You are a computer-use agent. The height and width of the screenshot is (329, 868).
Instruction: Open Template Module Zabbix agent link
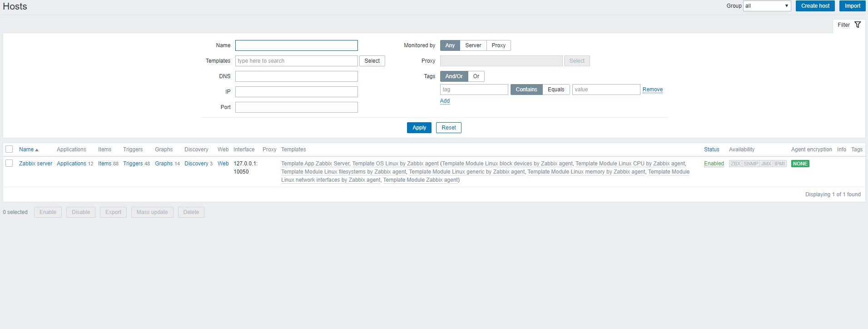click(421, 180)
